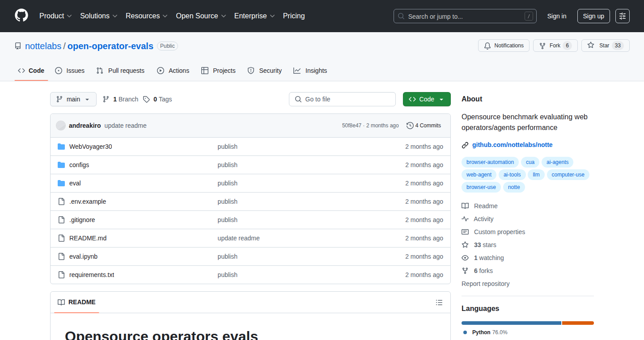Viewport: 644px width, 340px height.
Task: Click the fork icon next to 6 forks
Action: [465, 271]
